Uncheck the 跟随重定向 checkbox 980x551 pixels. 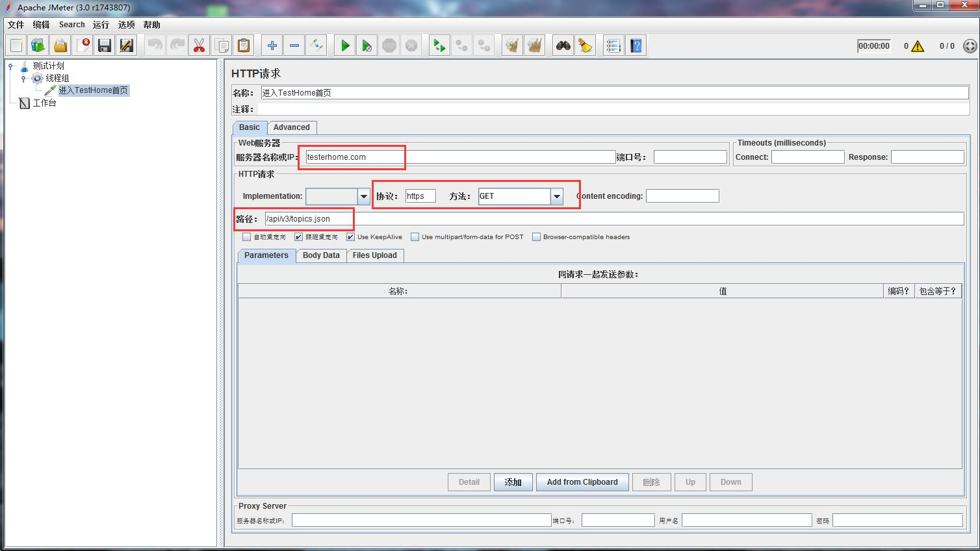[298, 237]
